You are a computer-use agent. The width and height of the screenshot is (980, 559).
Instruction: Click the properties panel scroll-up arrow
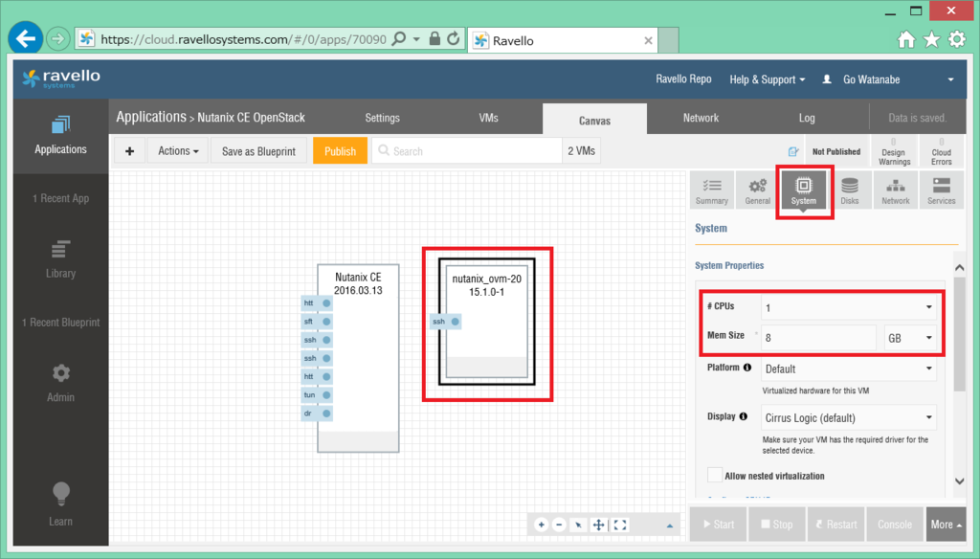coord(959,268)
